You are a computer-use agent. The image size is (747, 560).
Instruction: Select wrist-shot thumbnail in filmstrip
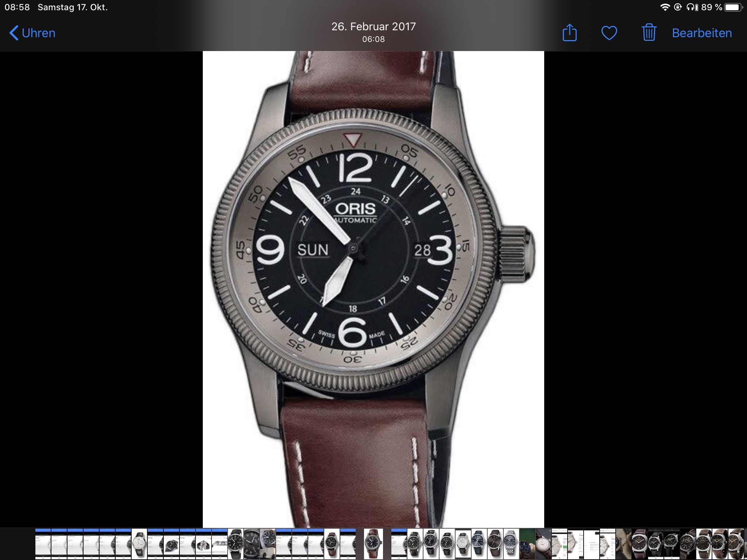coord(268,544)
